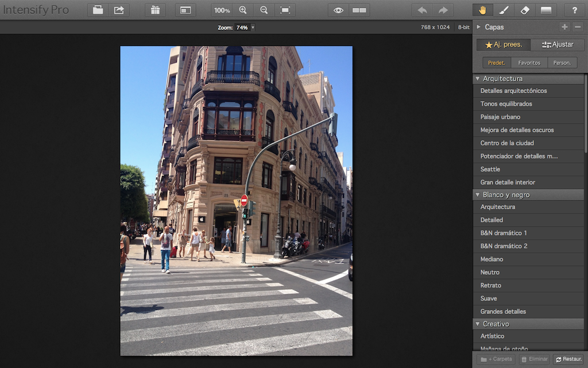Toggle the eye preview icon
This screenshot has width=588, height=368.
338,10
